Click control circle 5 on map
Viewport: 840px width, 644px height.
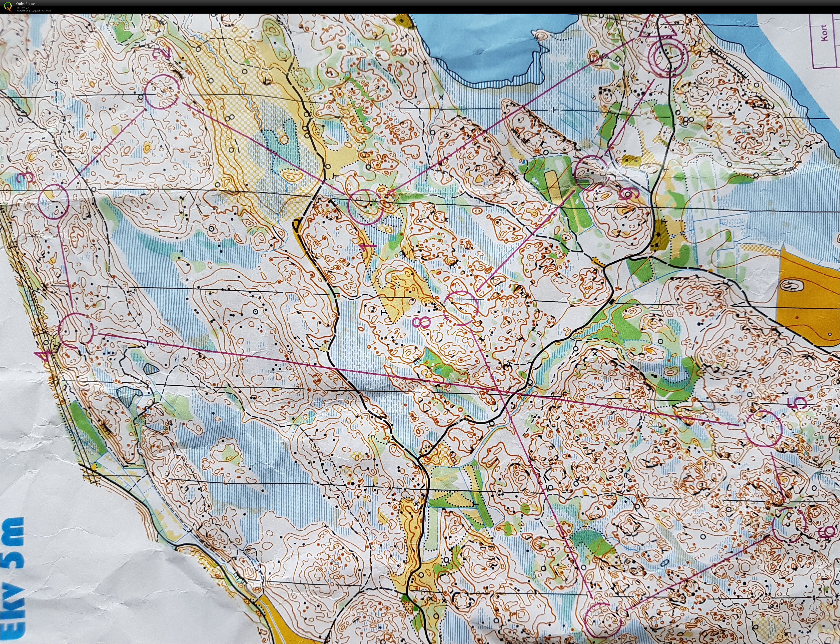764,429
